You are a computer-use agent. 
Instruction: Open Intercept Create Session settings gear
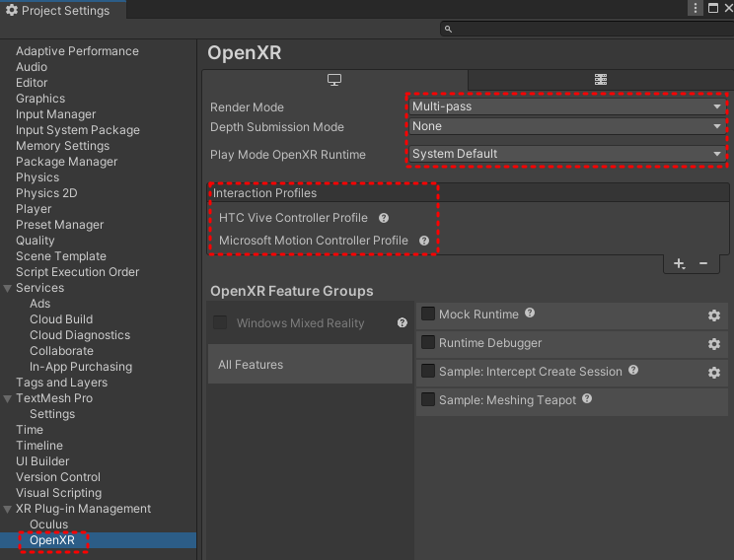tap(714, 373)
